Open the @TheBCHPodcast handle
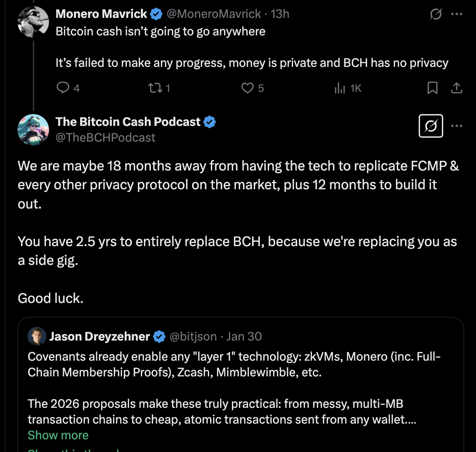The image size is (476, 452). 105,137
